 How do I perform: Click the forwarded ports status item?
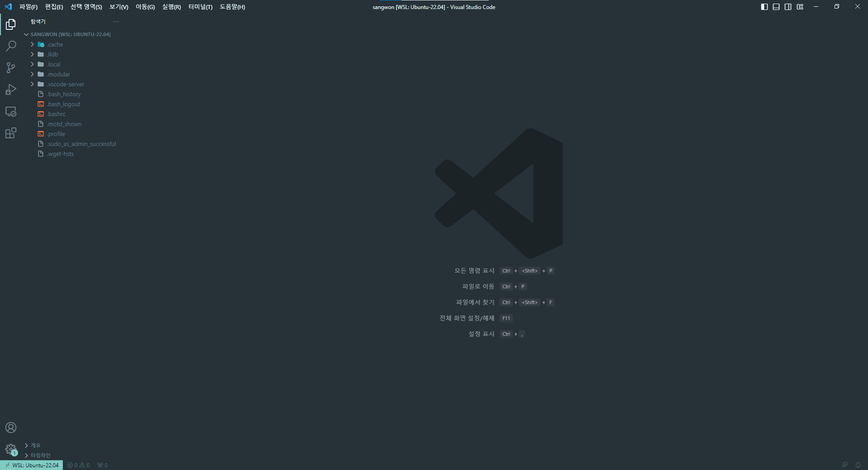[103, 465]
